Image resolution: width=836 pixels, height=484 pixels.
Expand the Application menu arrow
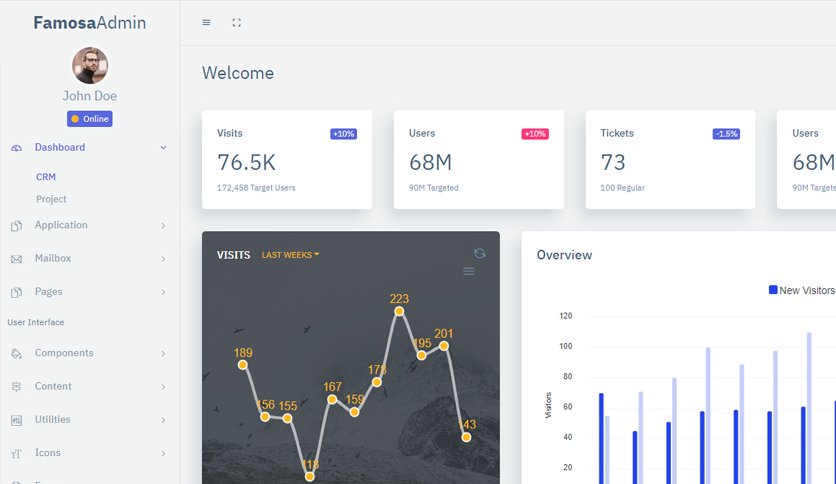click(163, 225)
